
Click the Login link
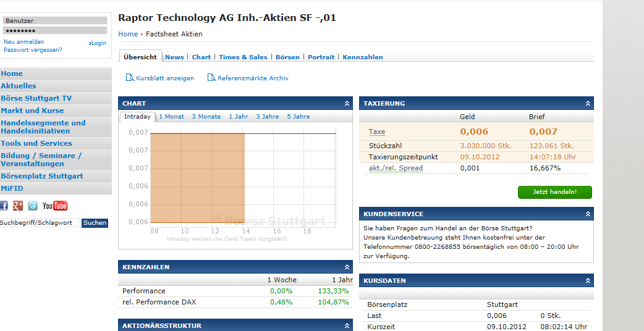click(97, 43)
